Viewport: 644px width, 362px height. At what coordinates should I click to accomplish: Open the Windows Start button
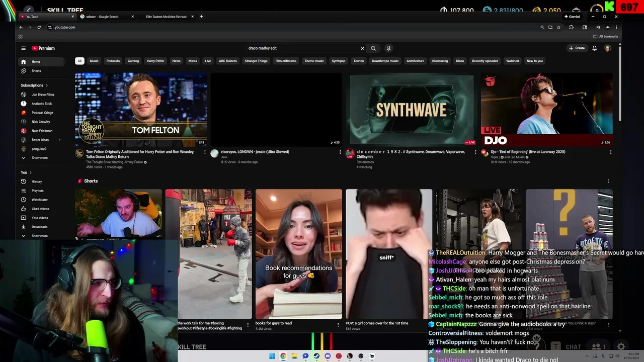(x=272, y=356)
